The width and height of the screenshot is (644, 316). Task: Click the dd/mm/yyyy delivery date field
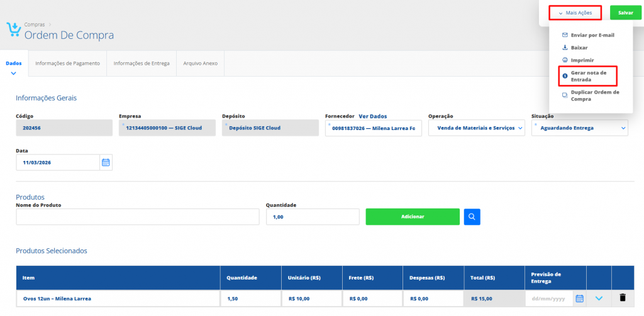tap(550, 298)
